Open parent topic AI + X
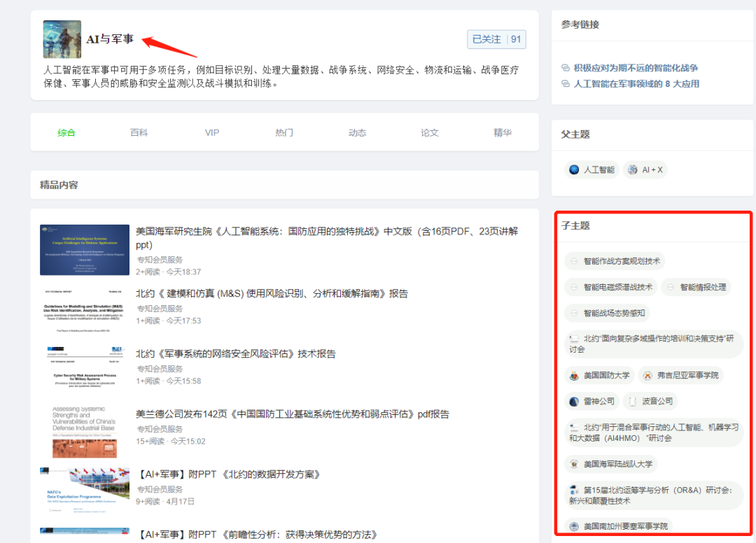This screenshot has width=756, height=543. click(645, 169)
